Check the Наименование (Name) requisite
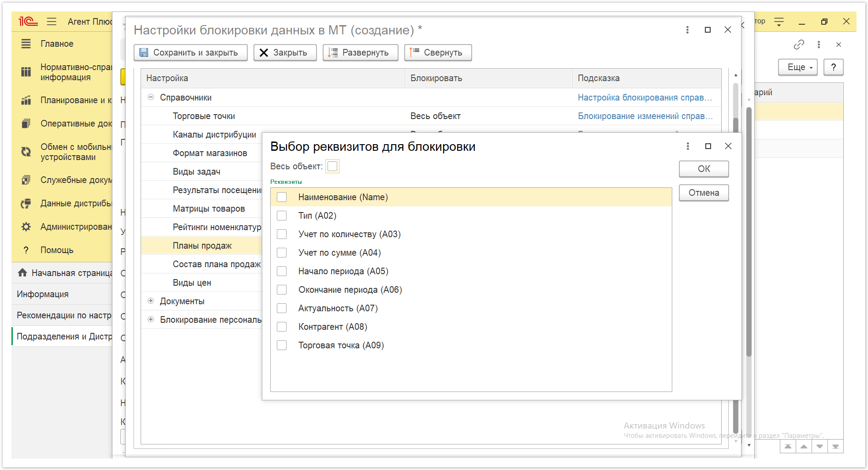Image resolution: width=868 pixels, height=470 pixels. (x=282, y=197)
